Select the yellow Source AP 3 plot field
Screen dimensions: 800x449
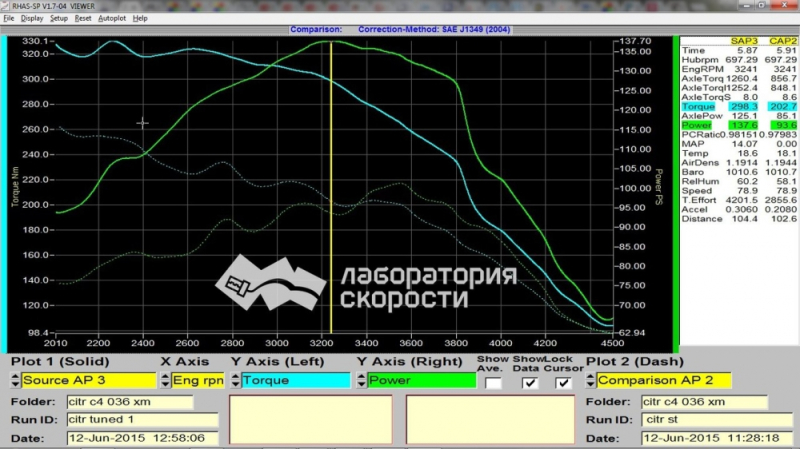point(88,380)
